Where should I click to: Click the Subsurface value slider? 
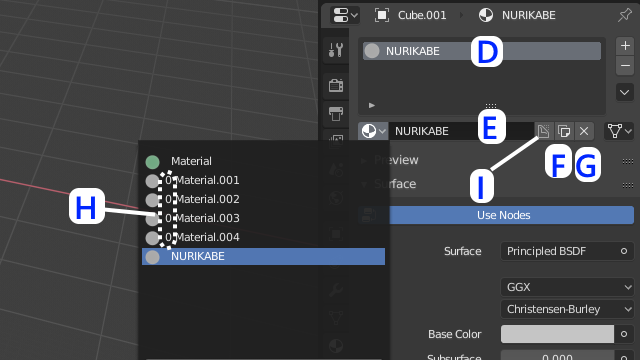click(x=557, y=355)
